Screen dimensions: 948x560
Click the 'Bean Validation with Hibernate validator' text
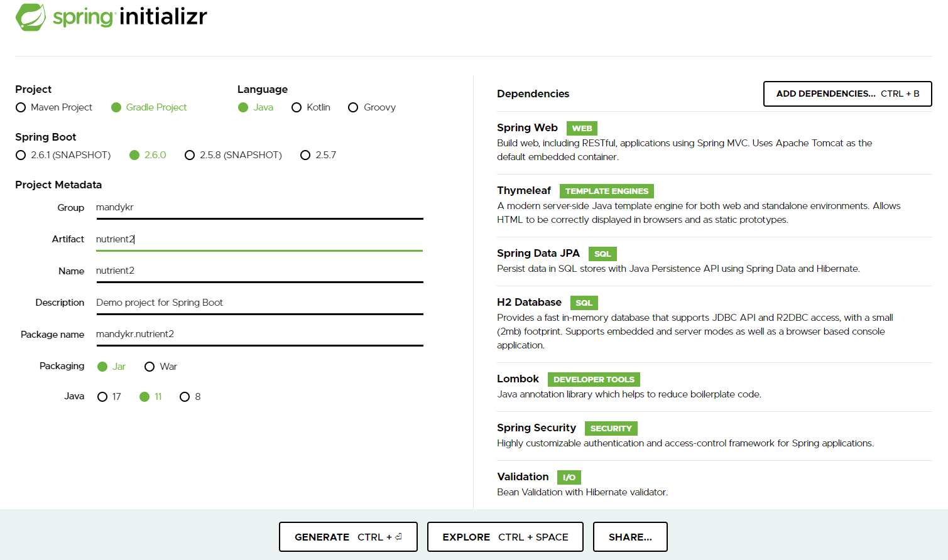click(x=582, y=492)
